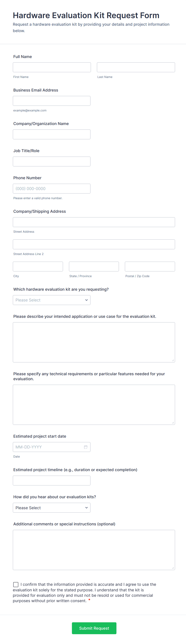Image resolution: width=186 pixels, height=644 pixels.
Task: Open the calendar picker for project start date
Action: coord(86,447)
